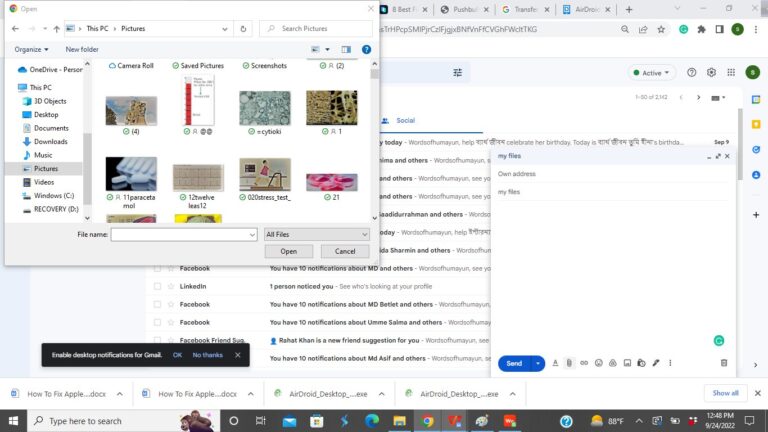Toggle confidential mode icon in compose
Image resolution: width=768 pixels, height=432 pixels.
641,363
